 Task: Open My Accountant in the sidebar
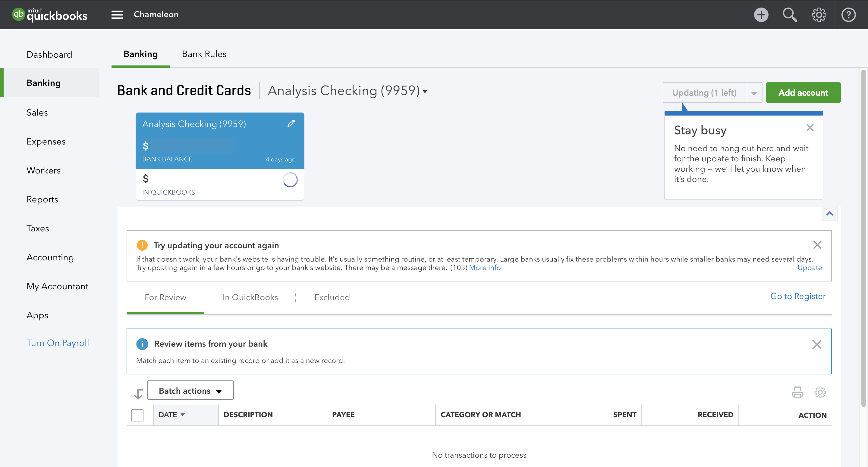(x=57, y=286)
